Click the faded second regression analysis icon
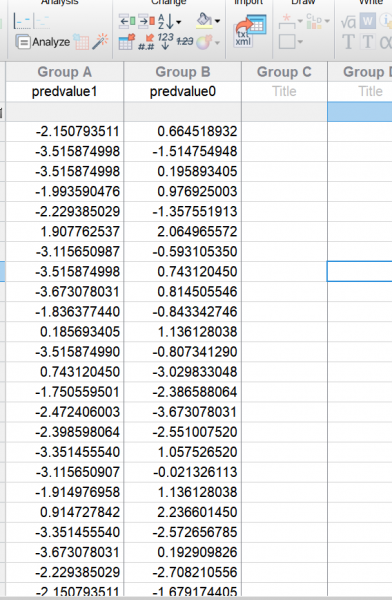The height and width of the screenshot is (600, 392). (x=41, y=21)
